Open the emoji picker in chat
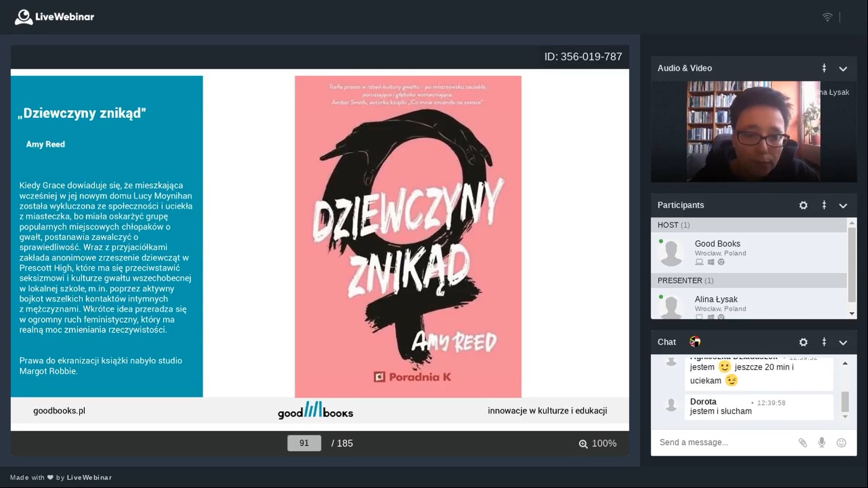The height and width of the screenshot is (488, 868). tap(841, 442)
